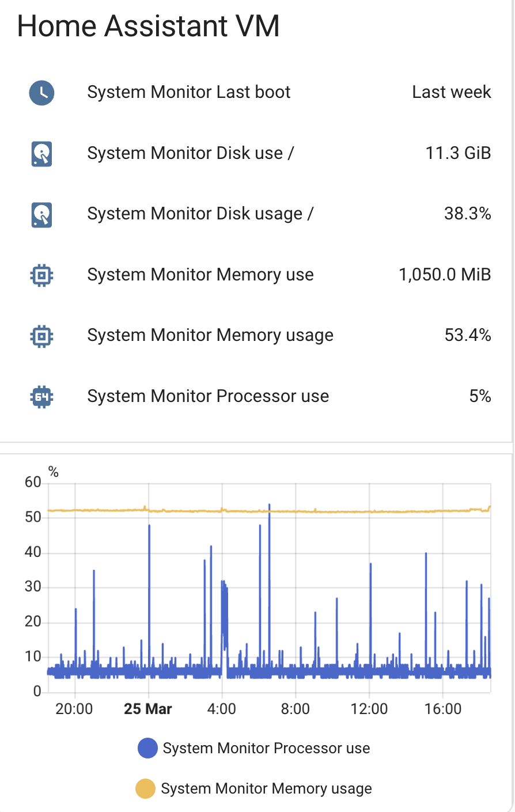
Task: Click the Disk use hard drive icon
Action: pyautogui.click(x=41, y=154)
